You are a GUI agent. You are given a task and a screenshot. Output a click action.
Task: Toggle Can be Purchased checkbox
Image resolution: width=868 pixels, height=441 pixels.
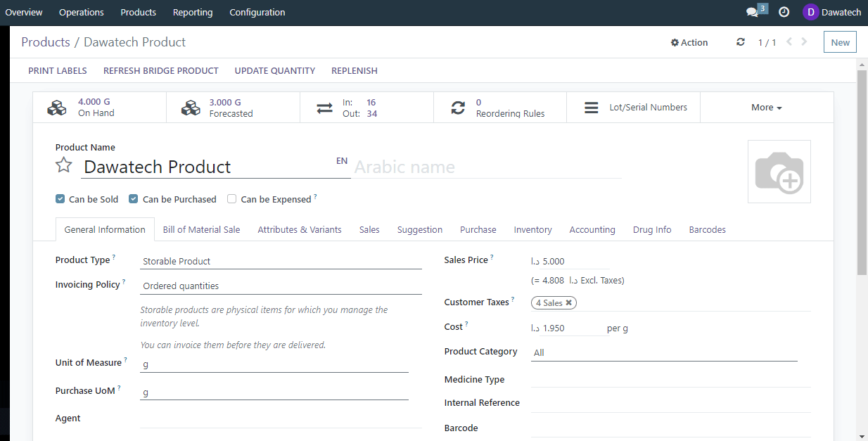pos(133,199)
